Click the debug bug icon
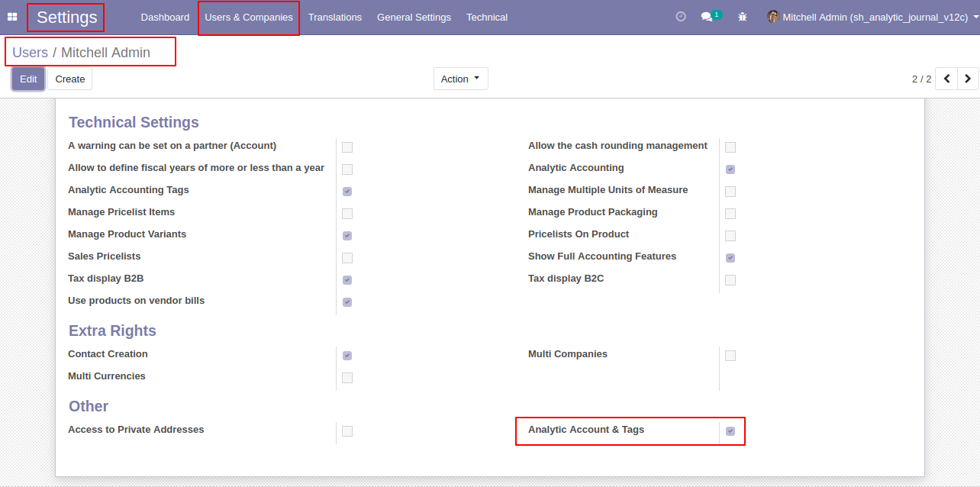Screen dimensions: 980x487 click(743, 17)
